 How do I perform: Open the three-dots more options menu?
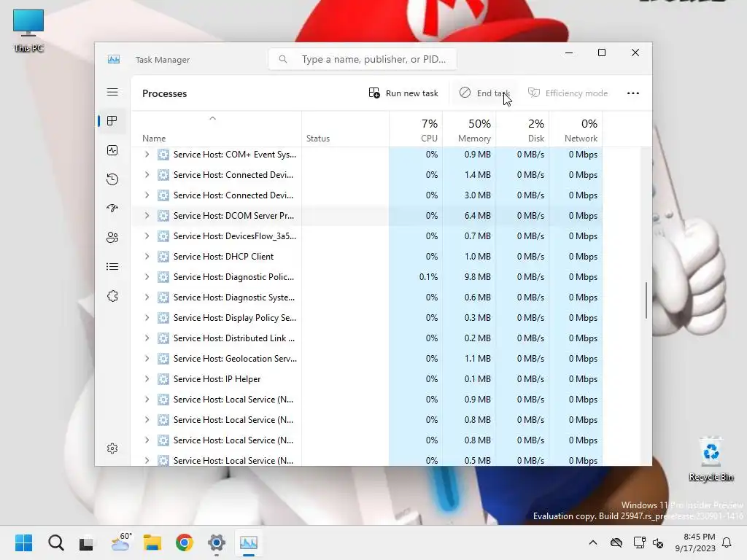pos(633,93)
